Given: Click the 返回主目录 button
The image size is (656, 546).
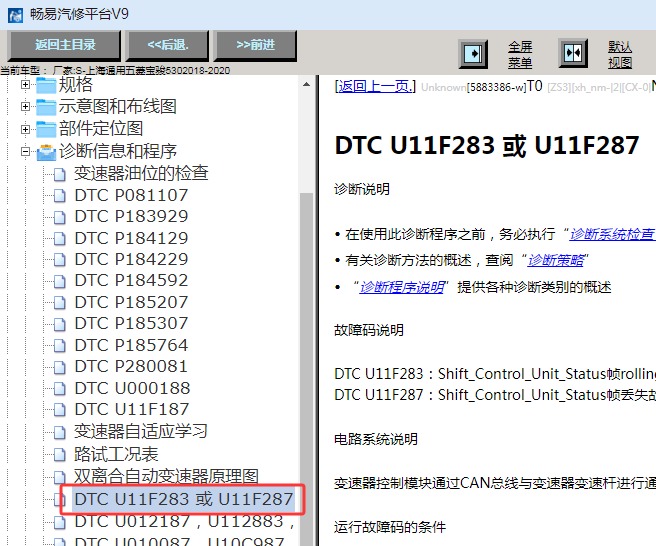Looking at the screenshot, I should (64, 45).
